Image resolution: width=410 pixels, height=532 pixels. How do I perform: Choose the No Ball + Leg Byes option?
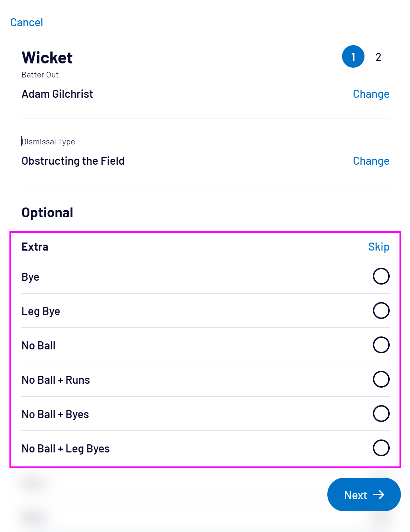pyautogui.click(x=381, y=448)
